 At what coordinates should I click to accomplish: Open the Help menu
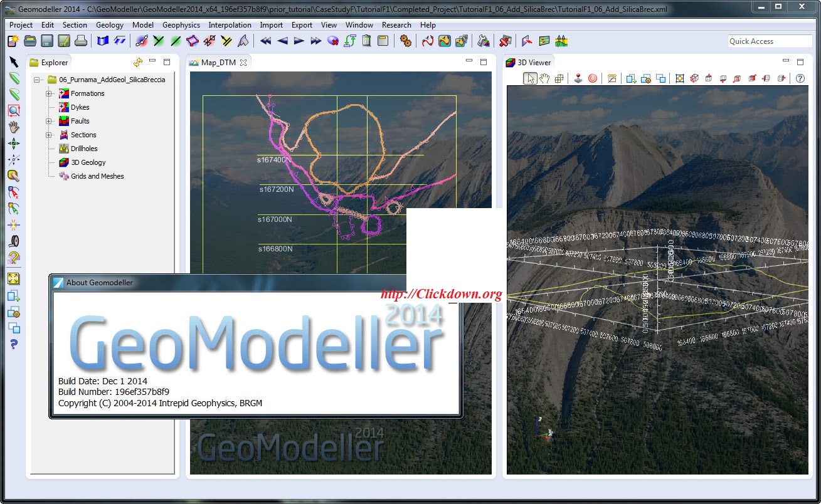428,25
